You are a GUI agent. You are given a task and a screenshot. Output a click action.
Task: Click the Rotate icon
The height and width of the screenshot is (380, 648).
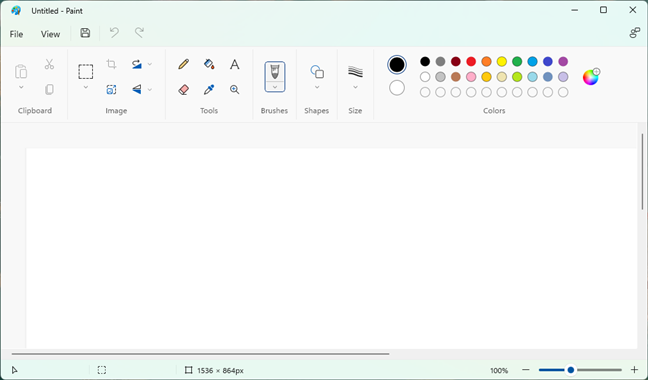[137, 64]
